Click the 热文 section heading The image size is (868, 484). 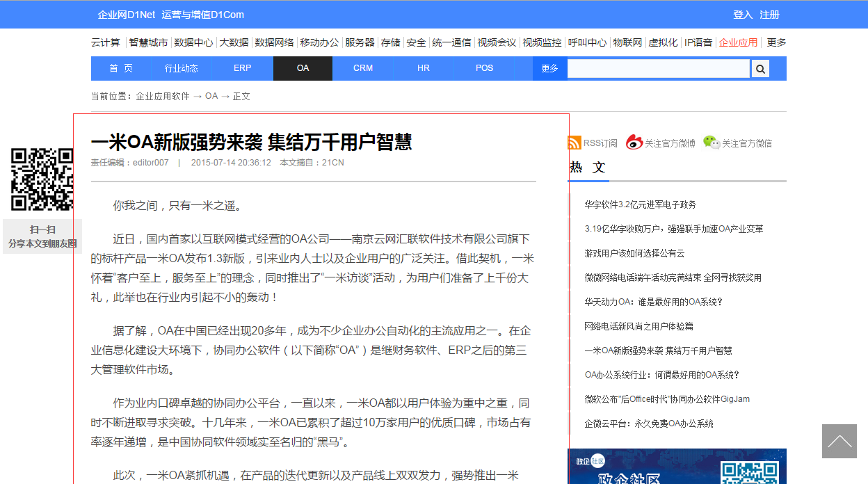588,168
